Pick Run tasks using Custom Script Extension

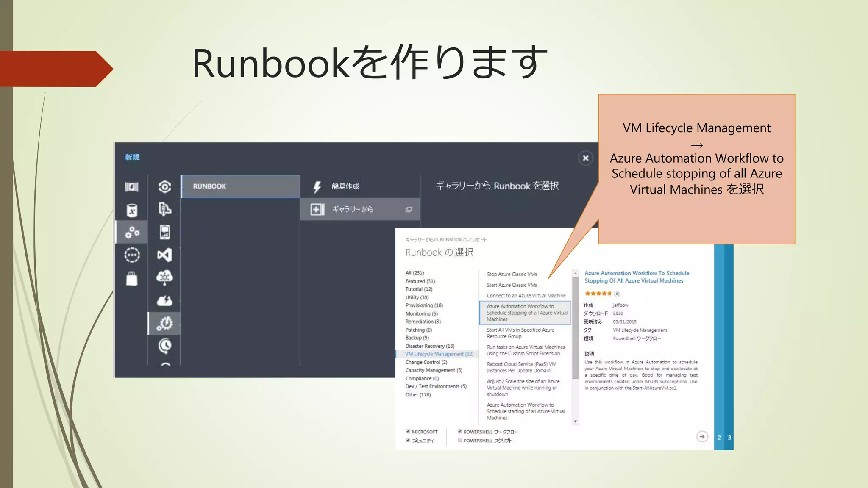pyautogui.click(x=526, y=350)
